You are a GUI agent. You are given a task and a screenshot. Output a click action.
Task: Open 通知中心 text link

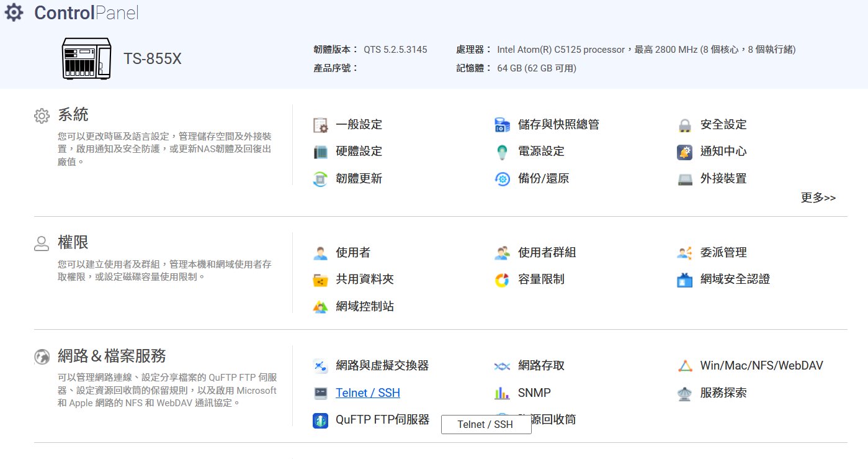[723, 152]
